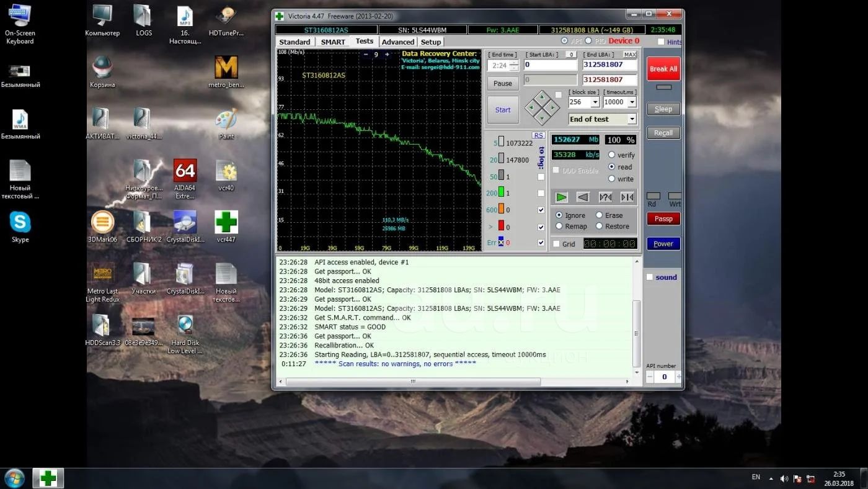Click the Sleep button
Screen dimensions: 868x489
663,109
